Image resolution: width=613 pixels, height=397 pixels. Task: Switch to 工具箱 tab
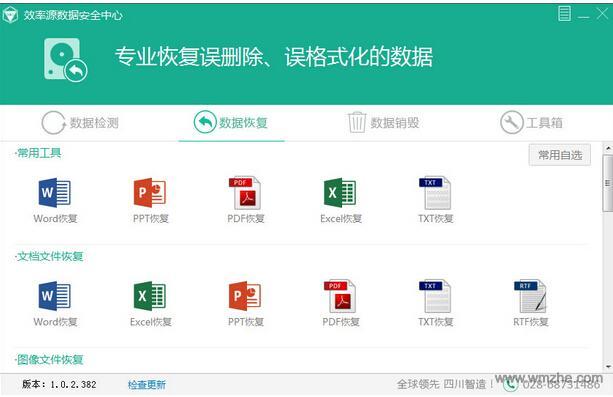coord(532,123)
